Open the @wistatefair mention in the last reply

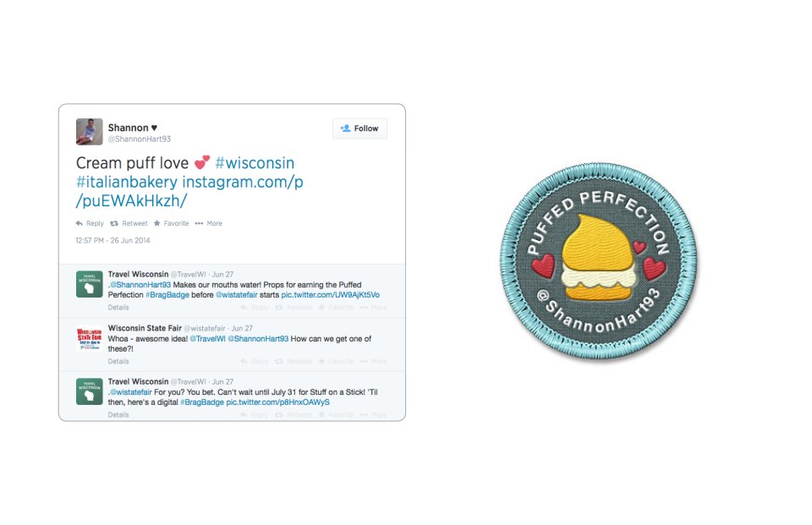(131, 392)
